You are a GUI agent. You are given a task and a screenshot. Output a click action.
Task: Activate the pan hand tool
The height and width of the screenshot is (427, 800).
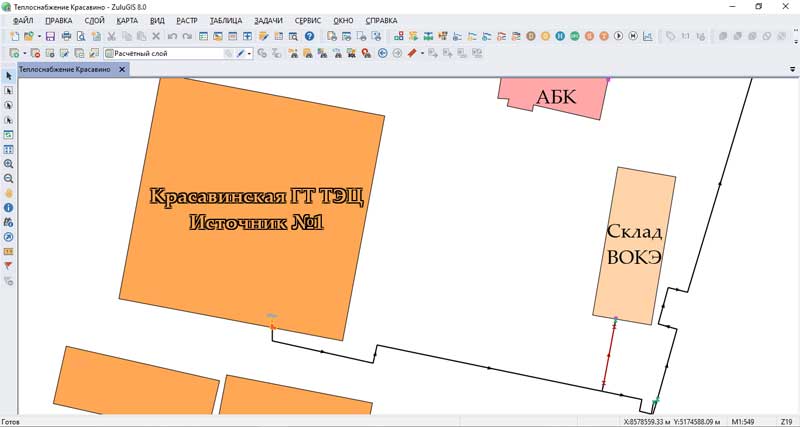coord(9,193)
